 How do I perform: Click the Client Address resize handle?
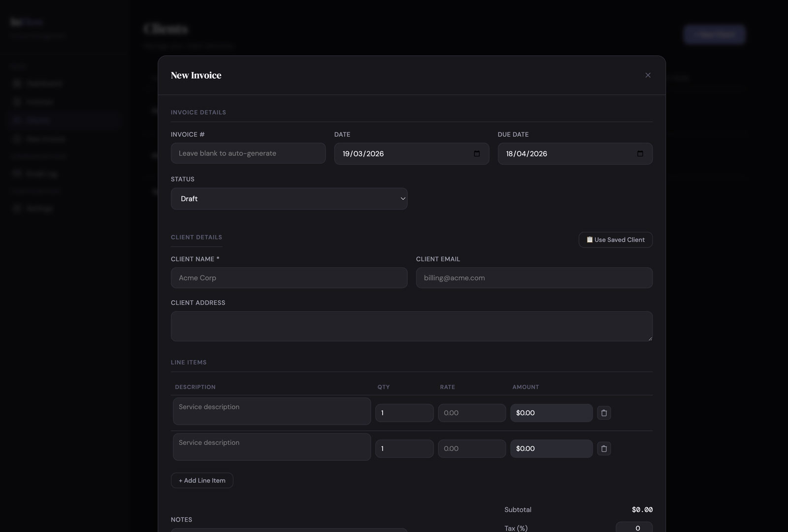tap(650, 338)
